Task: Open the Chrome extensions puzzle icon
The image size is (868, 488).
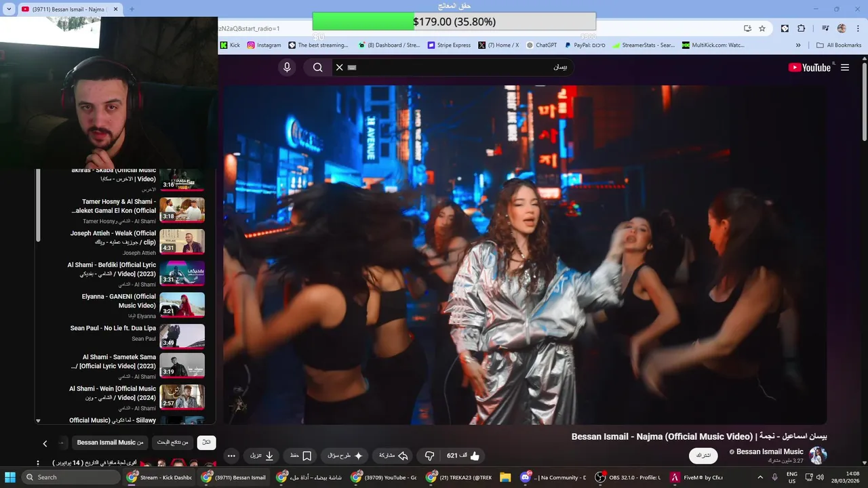Action: (x=801, y=28)
